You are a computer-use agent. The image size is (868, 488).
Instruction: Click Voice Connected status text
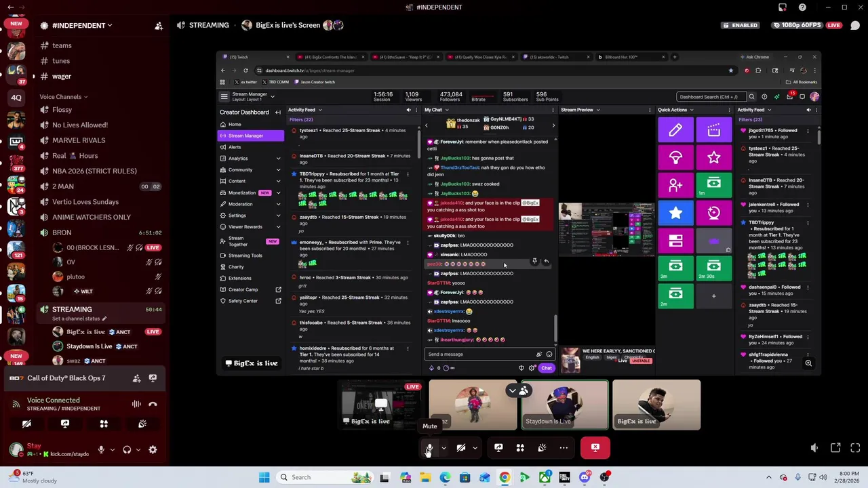(x=54, y=401)
